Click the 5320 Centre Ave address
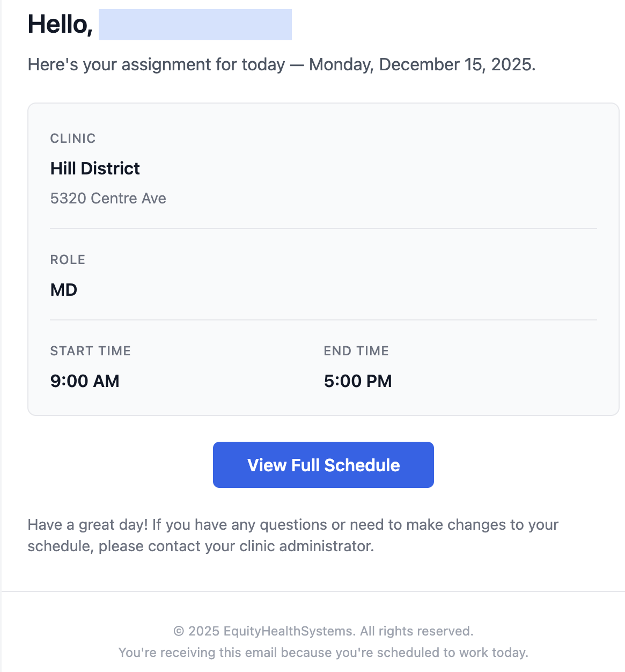Viewport: 625px width, 672px height. (x=108, y=199)
